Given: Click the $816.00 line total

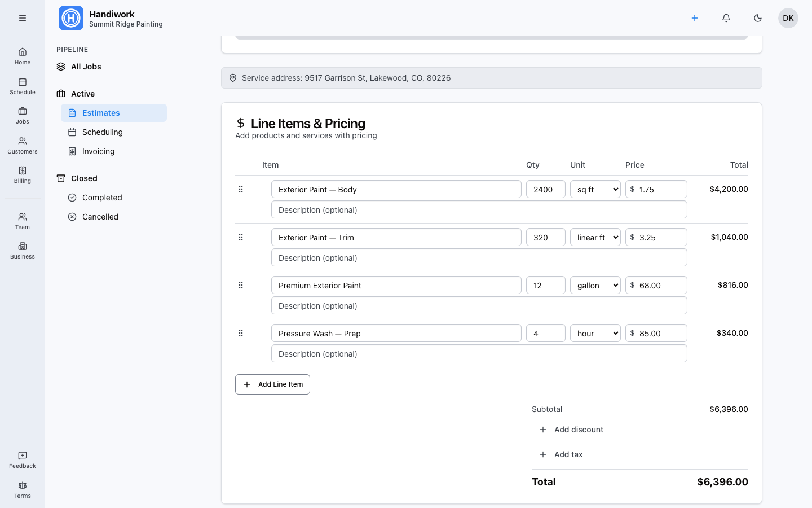Looking at the screenshot, I should (x=732, y=285).
